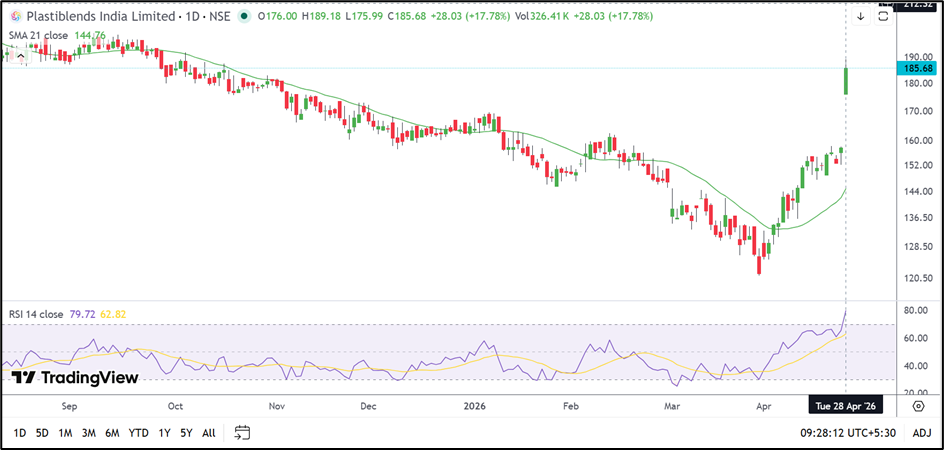The width and height of the screenshot is (944, 450).
Task: Select the 1D time range
Action: [x=20, y=433]
